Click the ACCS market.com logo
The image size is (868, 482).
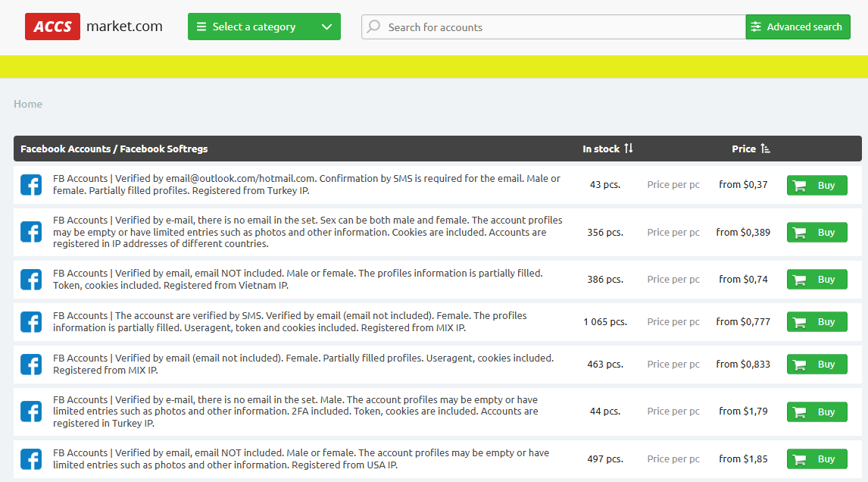(94, 27)
